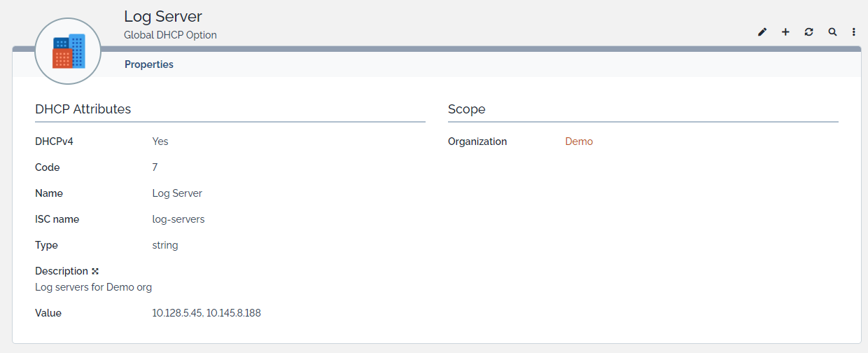Viewport: 868px width, 353px height.
Task: Select the DHCP Attributes section heading
Action: tap(83, 109)
